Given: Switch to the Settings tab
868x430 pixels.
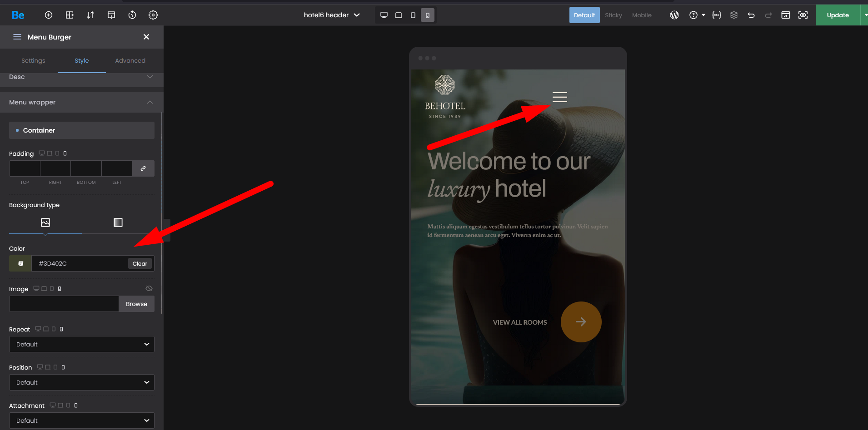Looking at the screenshot, I should tap(33, 60).
